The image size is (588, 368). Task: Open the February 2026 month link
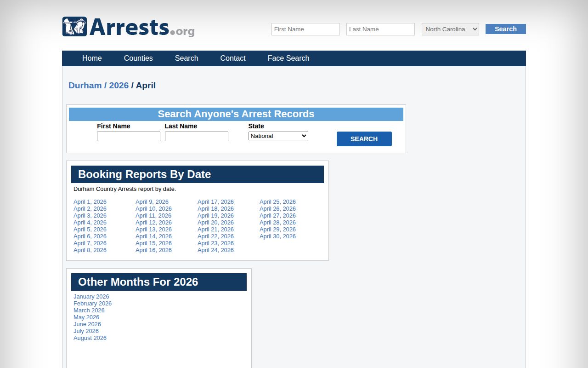tap(92, 304)
